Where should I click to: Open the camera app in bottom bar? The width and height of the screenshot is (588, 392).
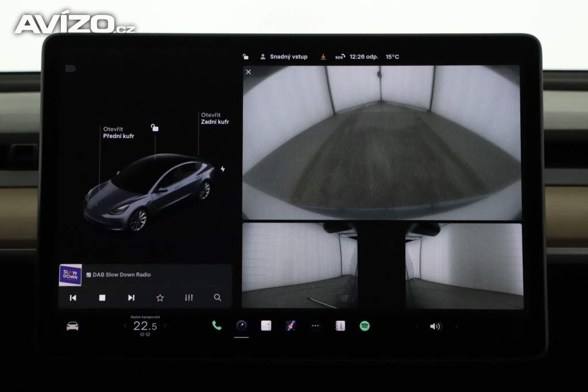pyautogui.click(x=242, y=325)
